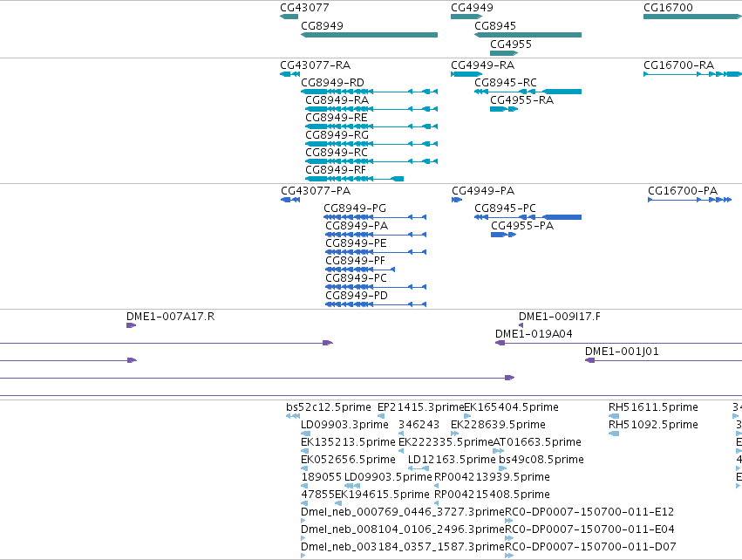Select transcript CG8949-RE

pos(371,126)
